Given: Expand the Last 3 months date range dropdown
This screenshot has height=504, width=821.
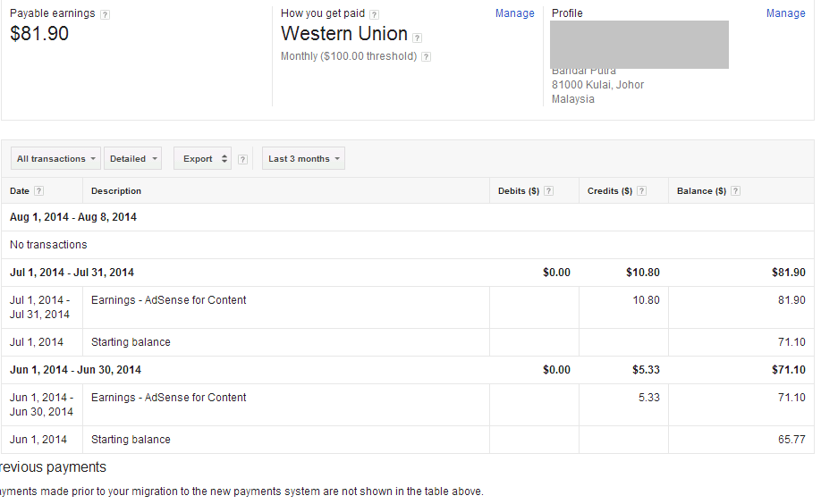Looking at the screenshot, I should [304, 159].
